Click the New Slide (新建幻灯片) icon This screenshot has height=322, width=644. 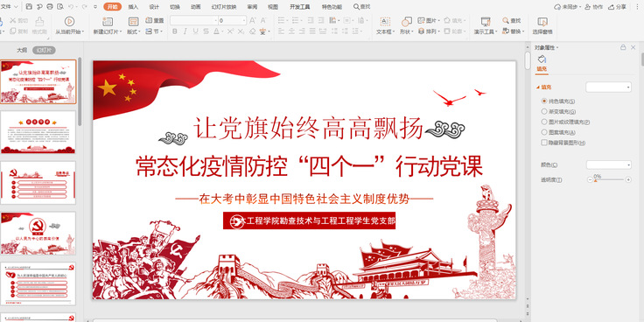pyautogui.click(x=108, y=21)
